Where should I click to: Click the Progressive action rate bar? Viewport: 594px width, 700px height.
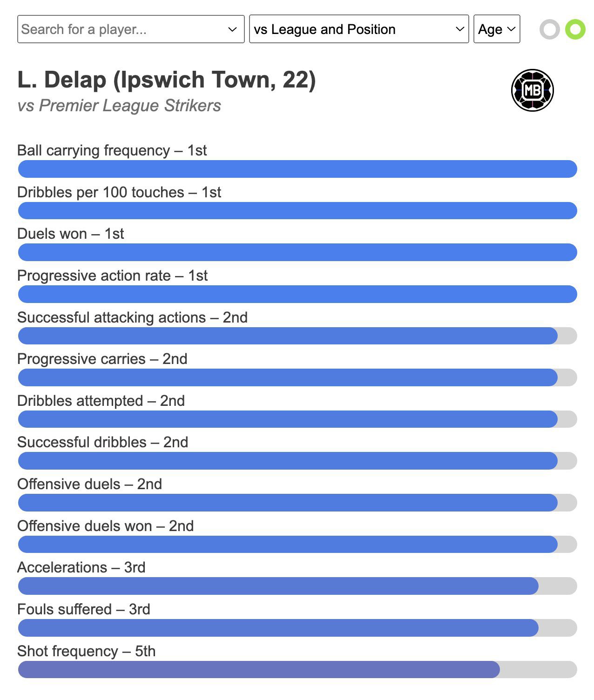pos(297,294)
